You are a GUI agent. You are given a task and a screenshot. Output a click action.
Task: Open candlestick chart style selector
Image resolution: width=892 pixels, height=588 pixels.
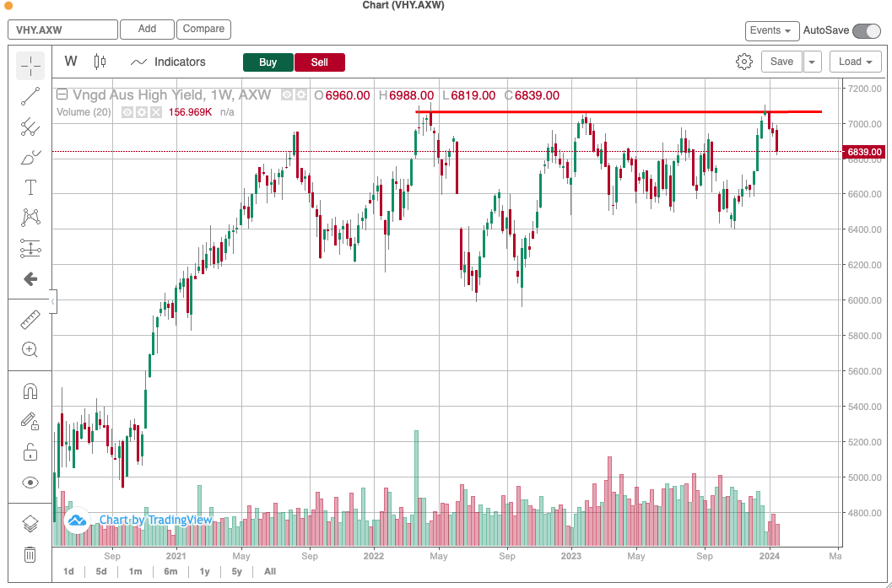click(x=100, y=62)
